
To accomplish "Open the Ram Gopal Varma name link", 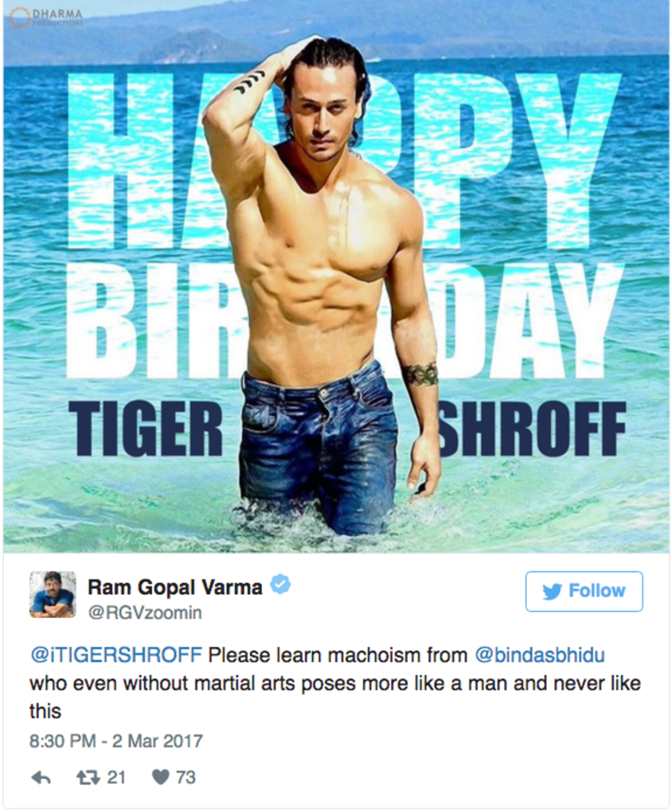I will (174, 587).
